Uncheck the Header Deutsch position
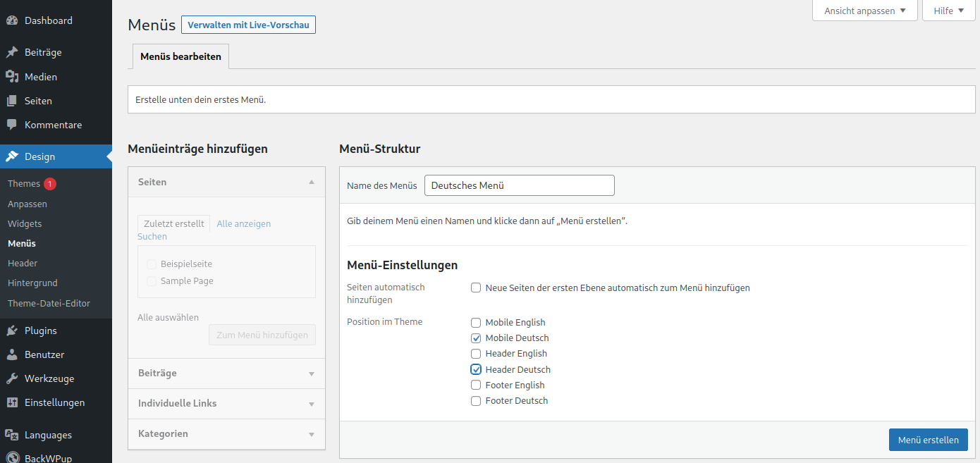Viewport: 980px width, 463px height. pos(476,369)
